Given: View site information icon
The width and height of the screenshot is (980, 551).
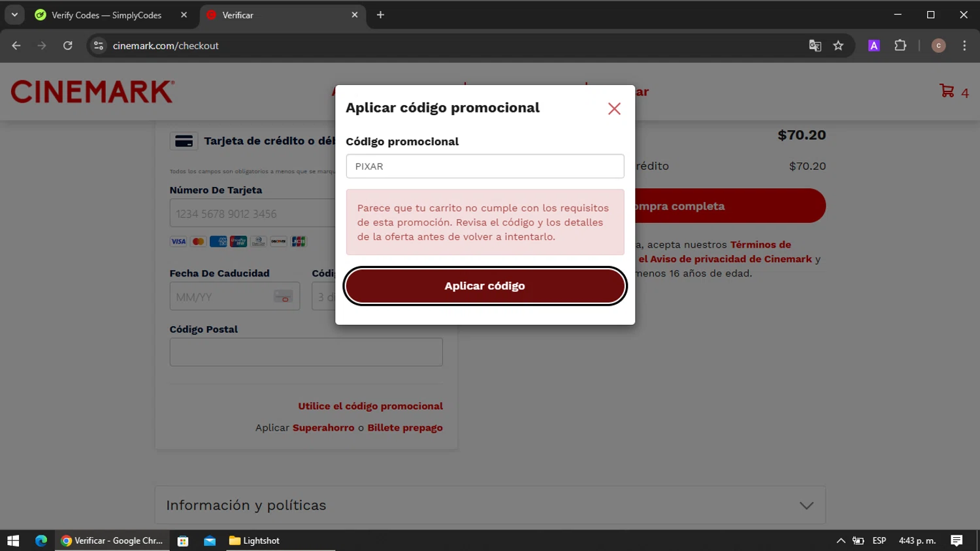Looking at the screenshot, I should coord(99,46).
